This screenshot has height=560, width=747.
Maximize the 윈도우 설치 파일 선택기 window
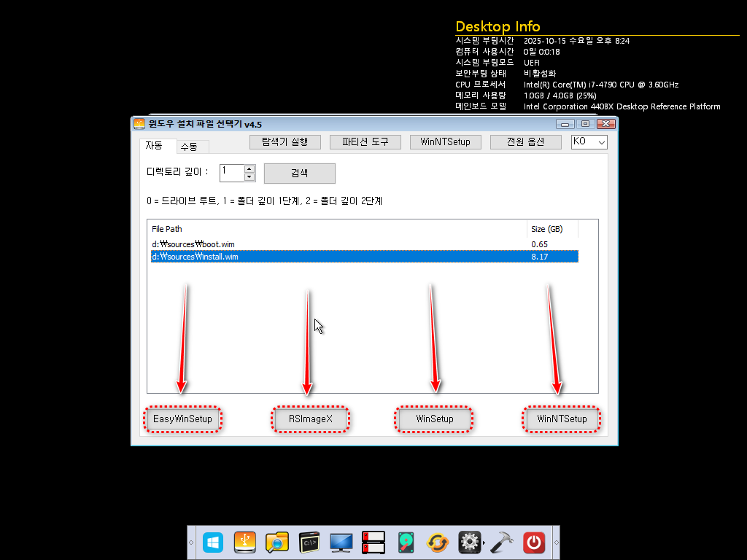586,124
